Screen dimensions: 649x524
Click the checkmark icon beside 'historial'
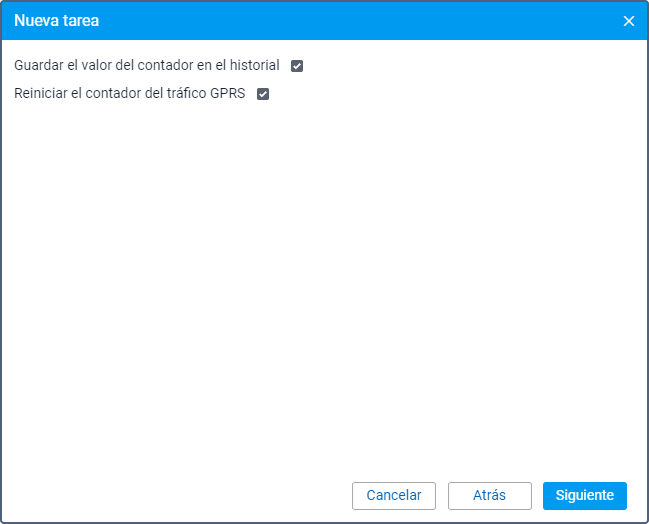[x=297, y=66]
